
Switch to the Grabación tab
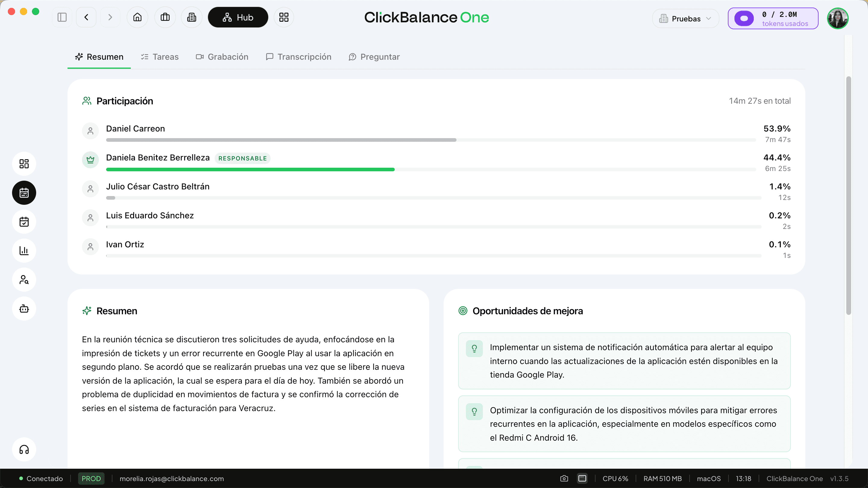point(222,57)
